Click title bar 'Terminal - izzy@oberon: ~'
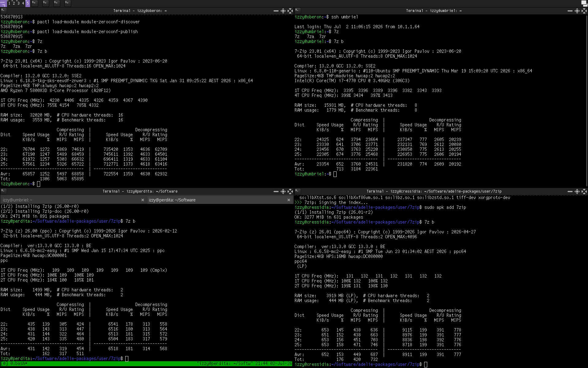The image size is (588, 368). coord(140,11)
